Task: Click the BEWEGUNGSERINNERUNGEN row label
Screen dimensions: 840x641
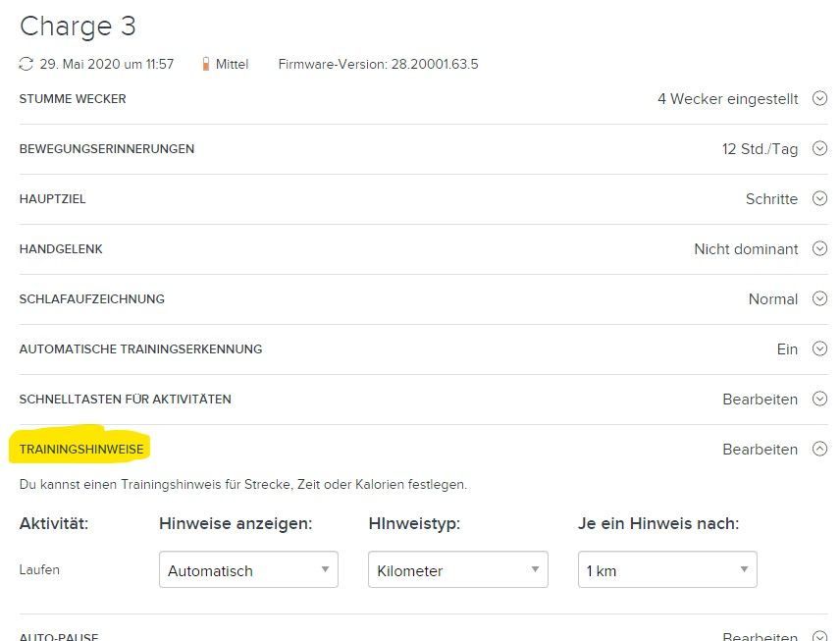Action: (x=107, y=149)
